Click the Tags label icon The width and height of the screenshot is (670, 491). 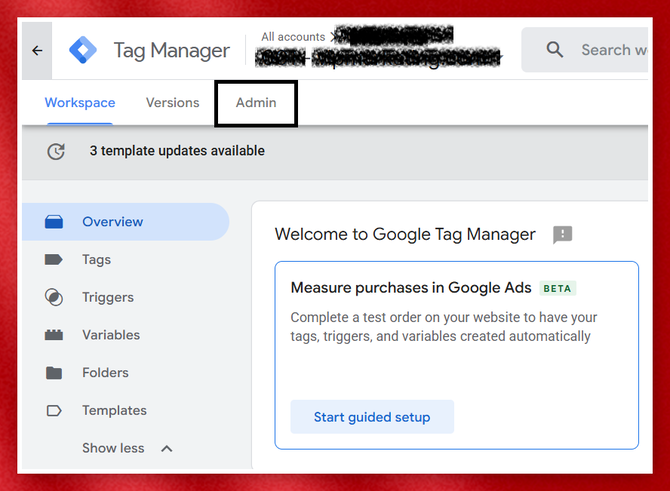tap(54, 259)
